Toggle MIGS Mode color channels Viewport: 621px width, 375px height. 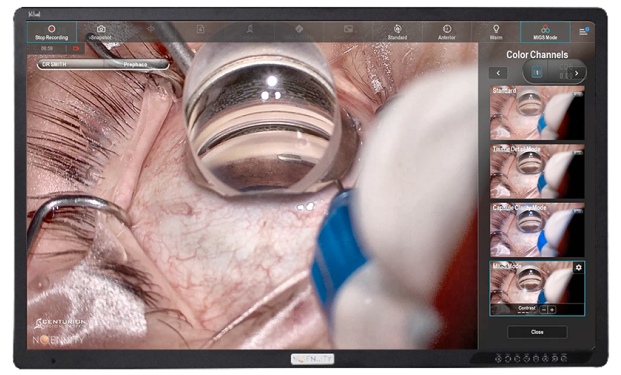click(545, 32)
